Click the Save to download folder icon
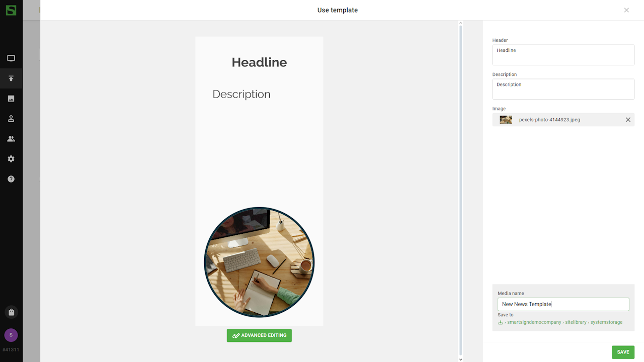Image resolution: width=644 pixels, height=362 pixels. pos(500,322)
